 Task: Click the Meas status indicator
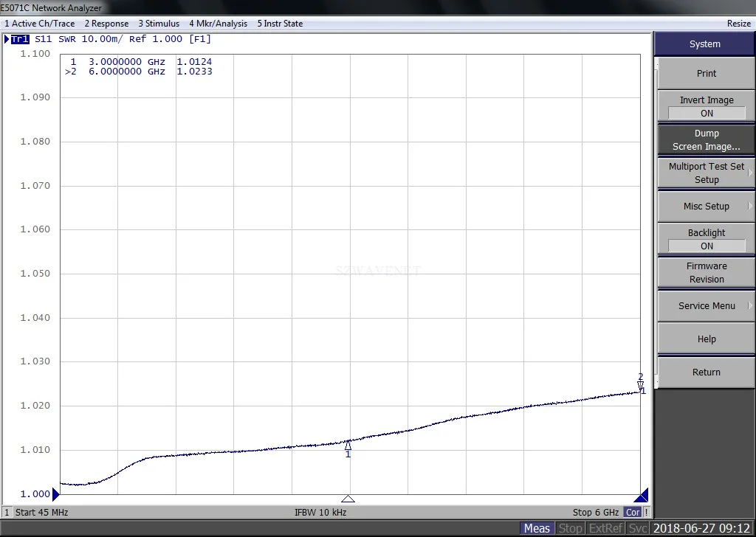pyautogui.click(x=537, y=528)
